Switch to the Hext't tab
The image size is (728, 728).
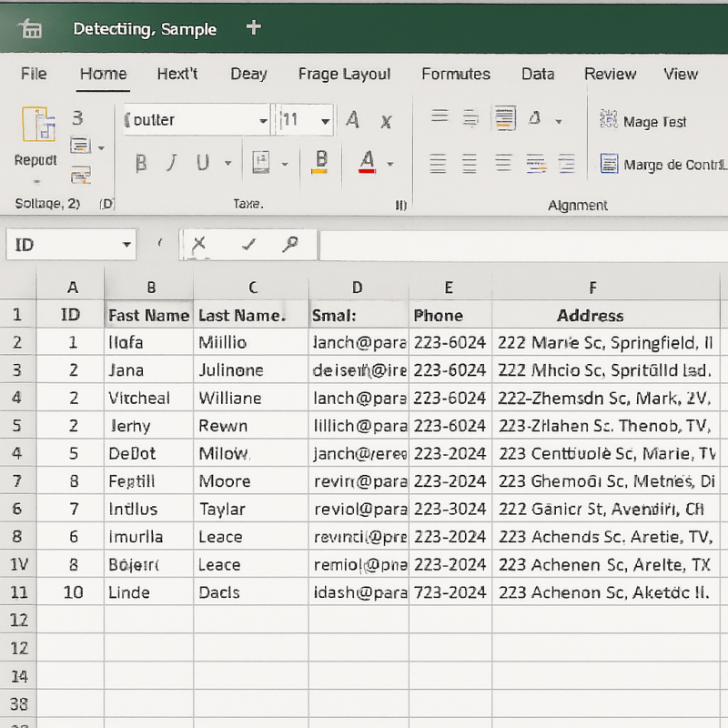177,74
